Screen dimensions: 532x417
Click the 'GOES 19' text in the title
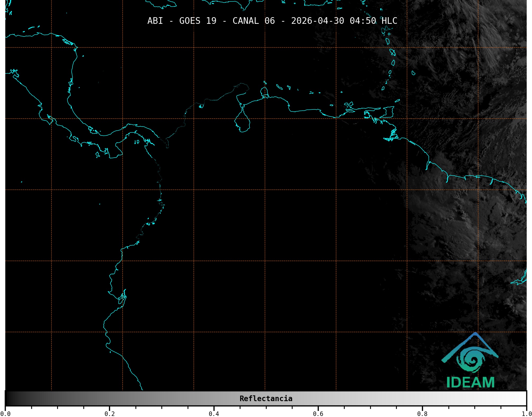click(198, 21)
